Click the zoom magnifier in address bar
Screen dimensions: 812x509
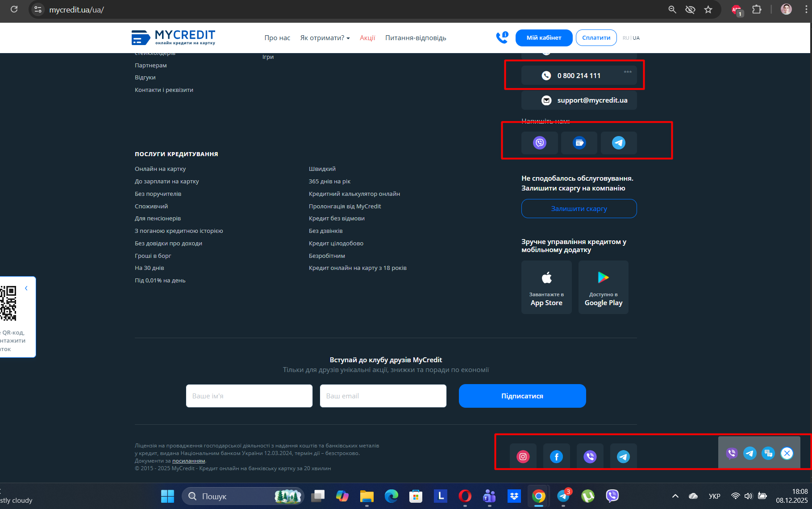[672, 9]
